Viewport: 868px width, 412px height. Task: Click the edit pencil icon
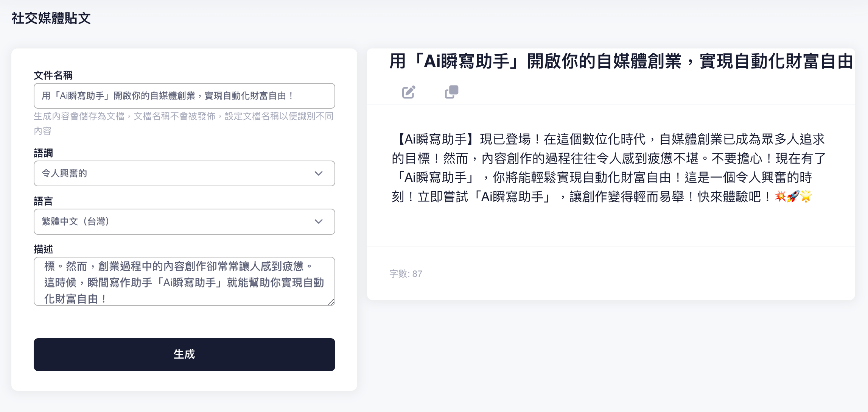(x=408, y=92)
